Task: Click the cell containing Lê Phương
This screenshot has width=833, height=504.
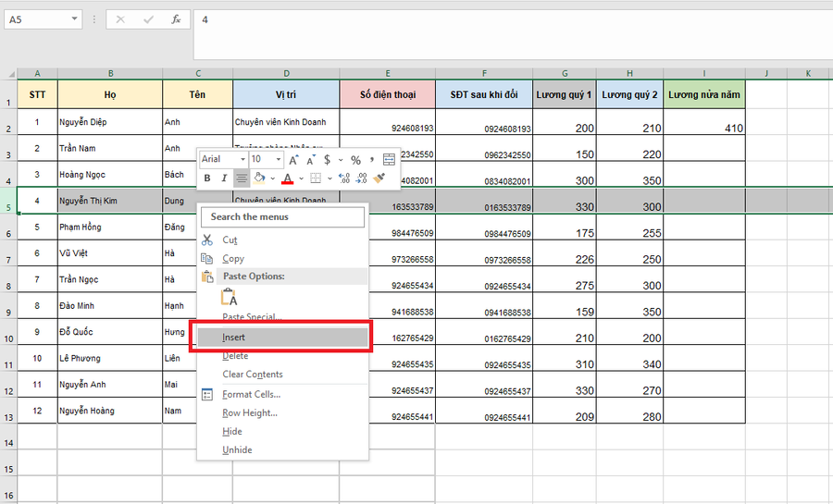Action: (110, 358)
